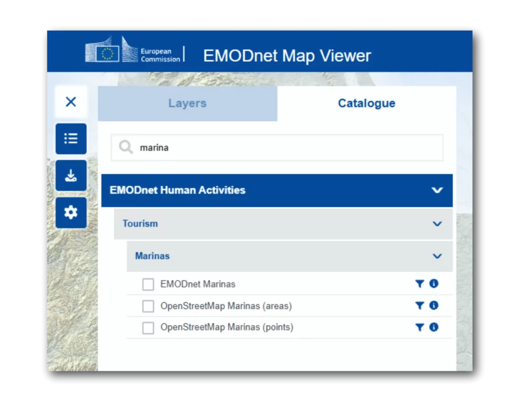Check OpenStreetMap Marinas (points) checkbox
The height and width of the screenshot is (411, 532).
[148, 327]
